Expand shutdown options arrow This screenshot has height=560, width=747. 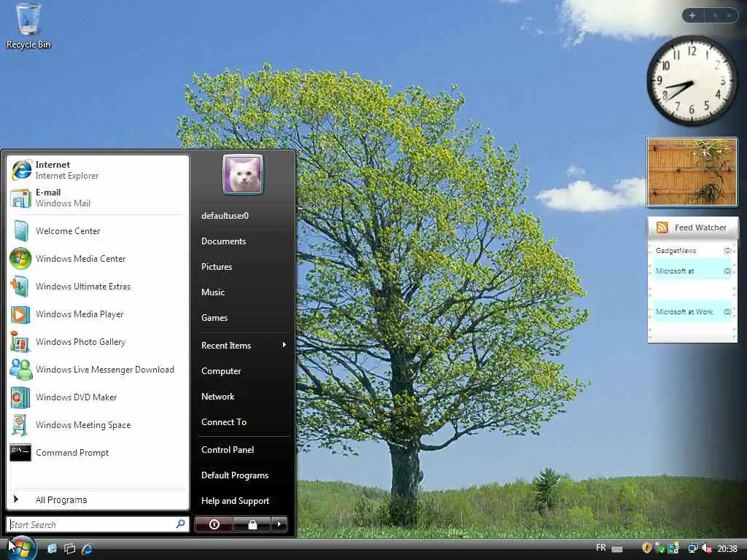click(279, 524)
